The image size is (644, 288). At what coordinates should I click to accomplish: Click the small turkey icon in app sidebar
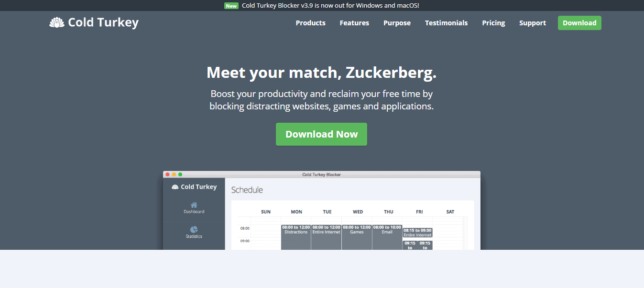(175, 187)
